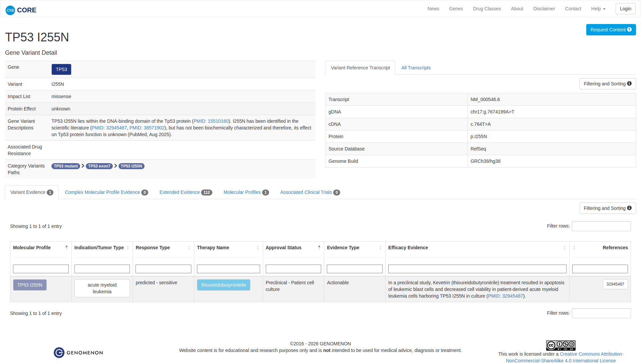The image size is (641, 364).
Task: Switch to the All Transcripts tab
Action: pyautogui.click(x=416, y=68)
